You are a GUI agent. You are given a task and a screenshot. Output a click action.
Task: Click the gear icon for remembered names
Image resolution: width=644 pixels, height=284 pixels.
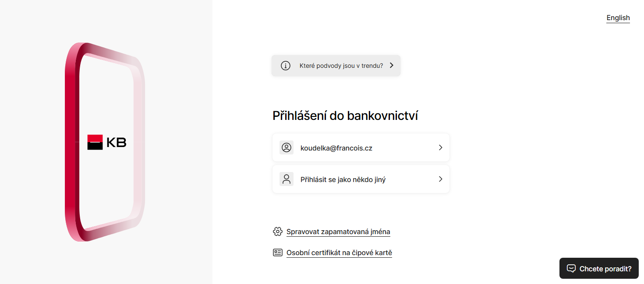[277, 231]
